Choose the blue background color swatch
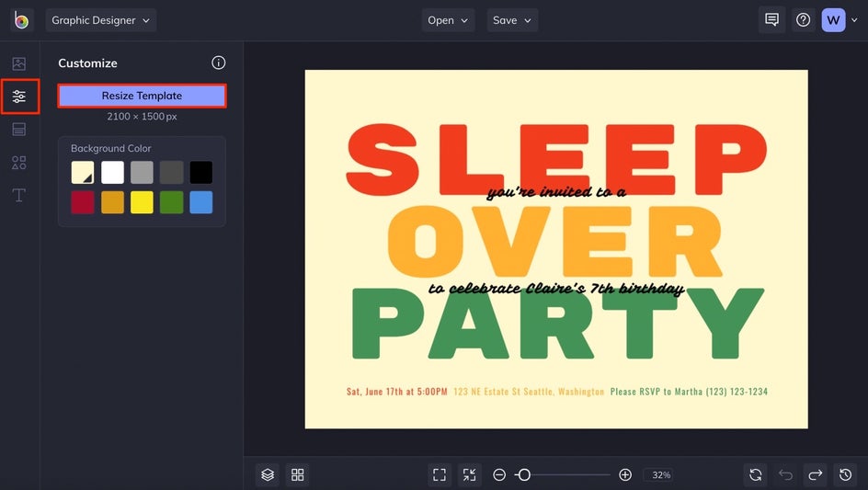Image resolution: width=868 pixels, height=490 pixels. [x=201, y=202]
